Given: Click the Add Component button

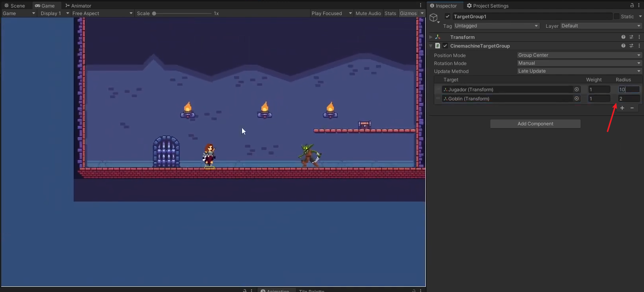Looking at the screenshot, I should click(535, 124).
